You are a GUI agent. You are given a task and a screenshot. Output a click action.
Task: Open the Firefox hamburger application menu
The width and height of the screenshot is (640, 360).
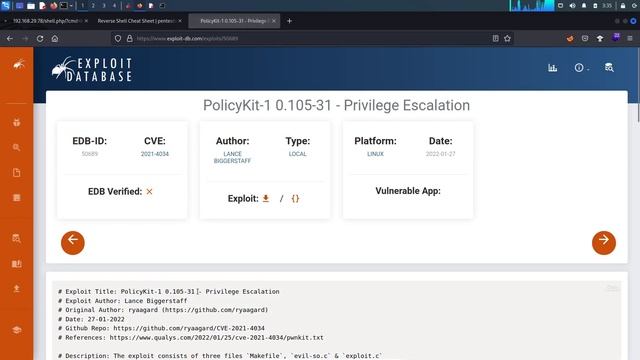point(630,38)
